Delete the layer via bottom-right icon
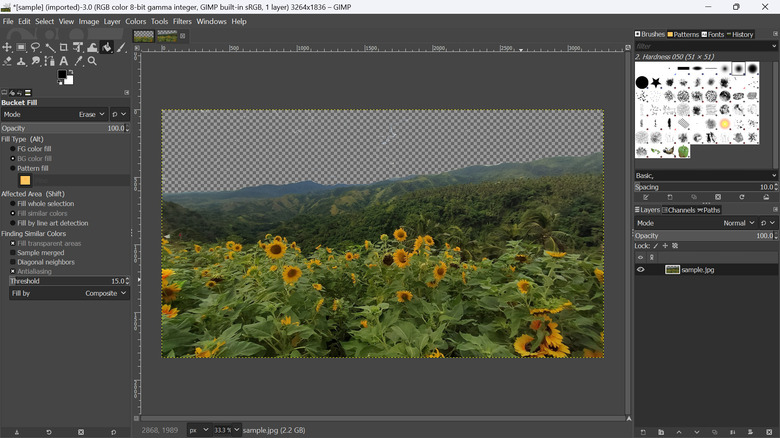The height and width of the screenshot is (438, 780). 769,432
